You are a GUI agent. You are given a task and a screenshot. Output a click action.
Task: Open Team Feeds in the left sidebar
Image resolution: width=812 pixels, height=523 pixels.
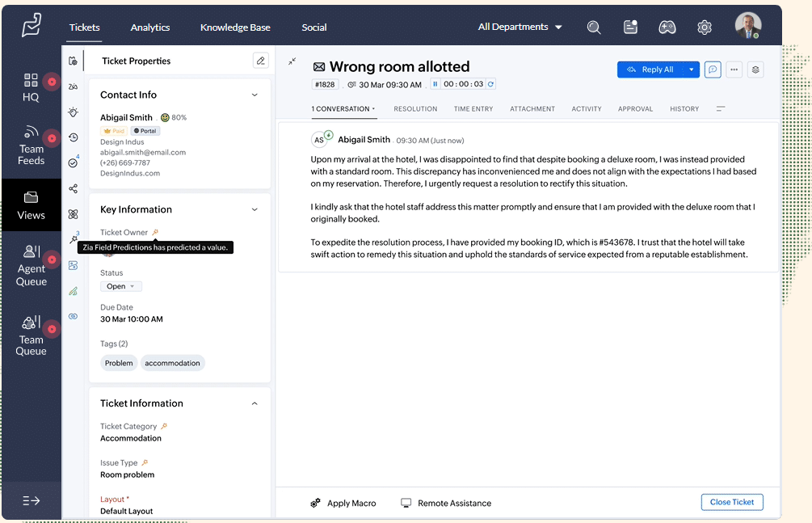tap(31, 146)
